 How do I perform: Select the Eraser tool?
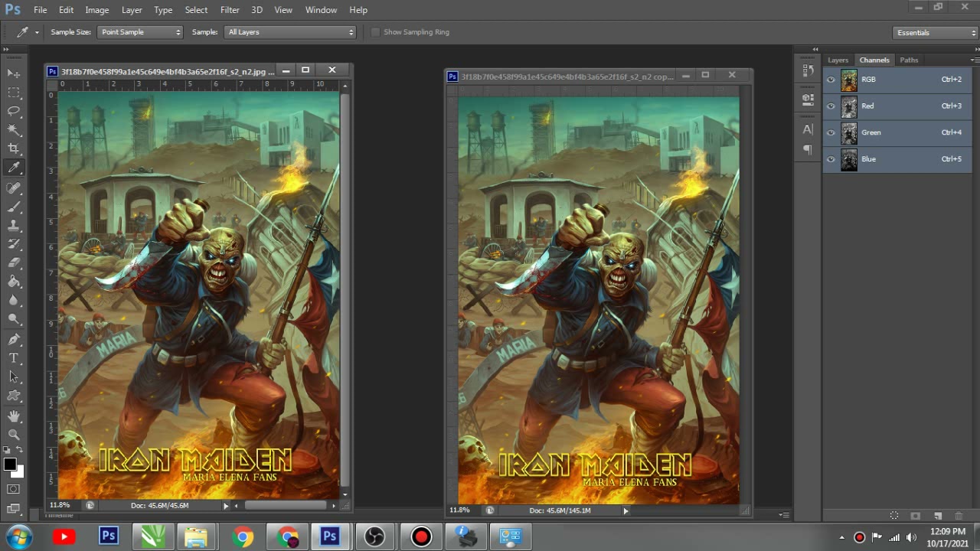tap(14, 263)
